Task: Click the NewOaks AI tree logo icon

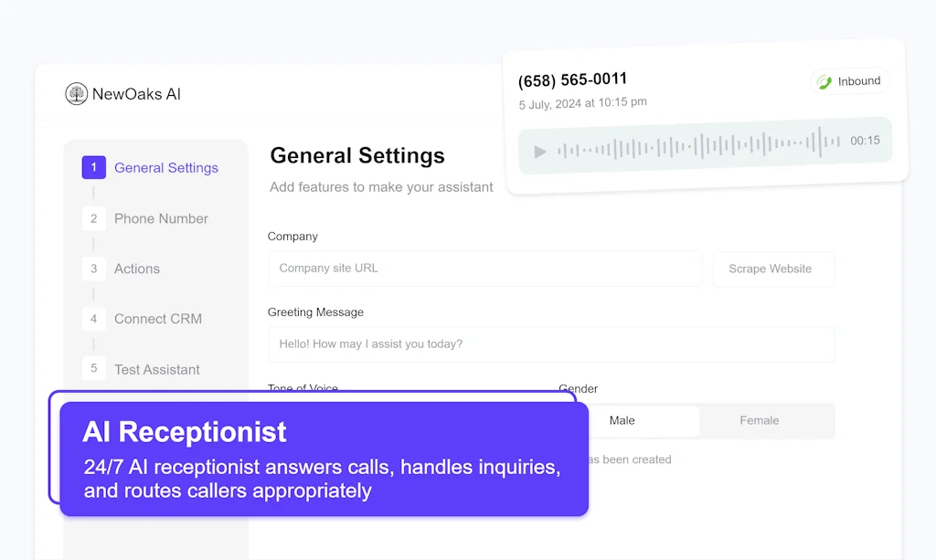Action: point(77,93)
